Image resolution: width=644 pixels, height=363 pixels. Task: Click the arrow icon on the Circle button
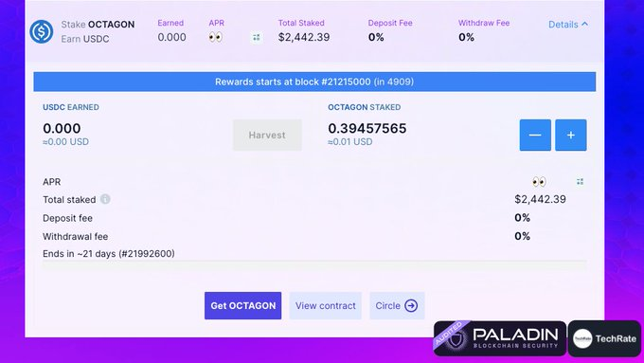(x=411, y=305)
